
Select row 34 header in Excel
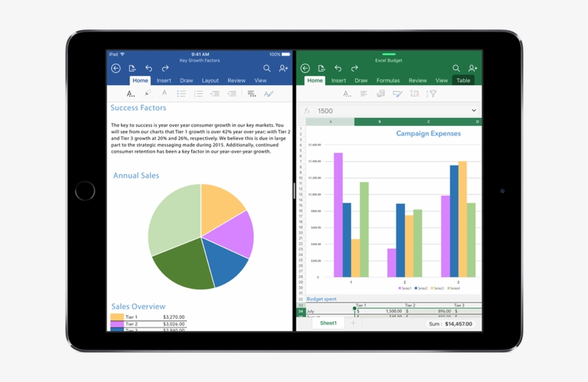pos(300,311)
